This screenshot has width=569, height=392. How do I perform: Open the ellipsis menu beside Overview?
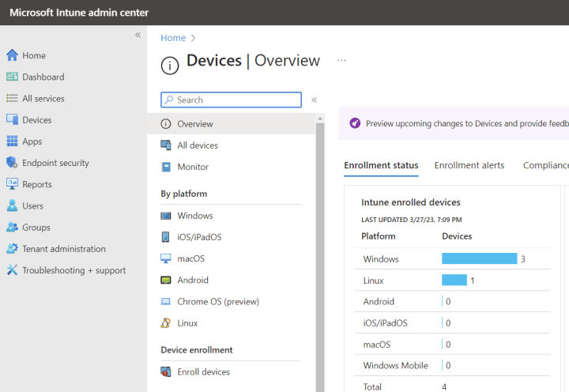point(341,60)
